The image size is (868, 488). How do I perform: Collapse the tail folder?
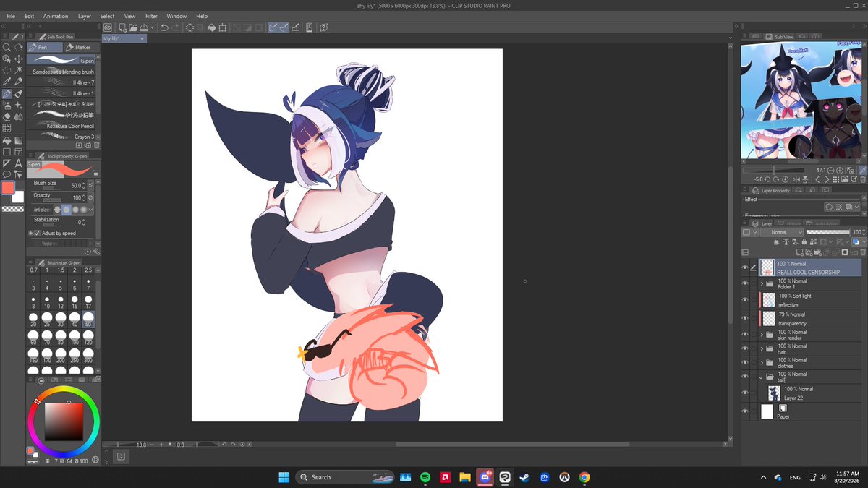pos(761,377)
